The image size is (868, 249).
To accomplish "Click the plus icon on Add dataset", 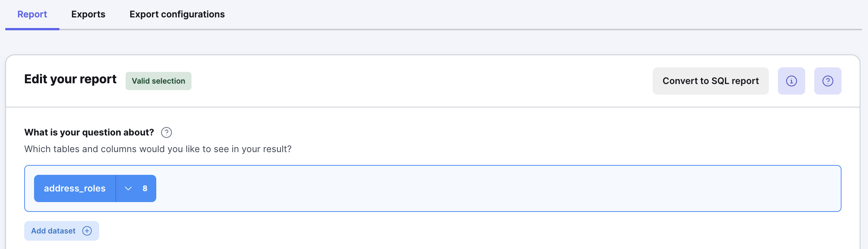I will [87, 231].
